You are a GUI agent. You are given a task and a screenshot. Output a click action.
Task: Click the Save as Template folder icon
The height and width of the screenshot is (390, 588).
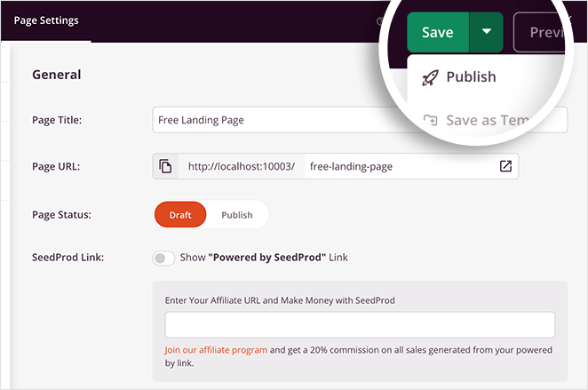[430, 121]
